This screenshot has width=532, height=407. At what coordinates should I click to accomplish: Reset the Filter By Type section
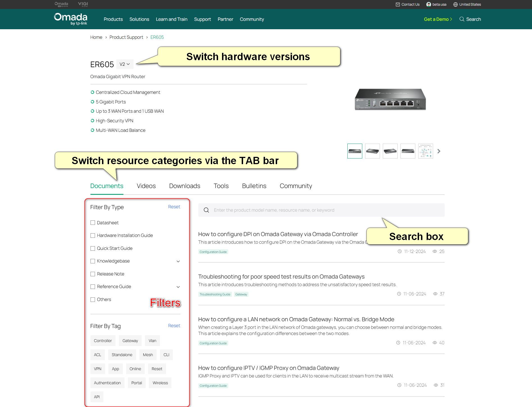pos(174,207)
